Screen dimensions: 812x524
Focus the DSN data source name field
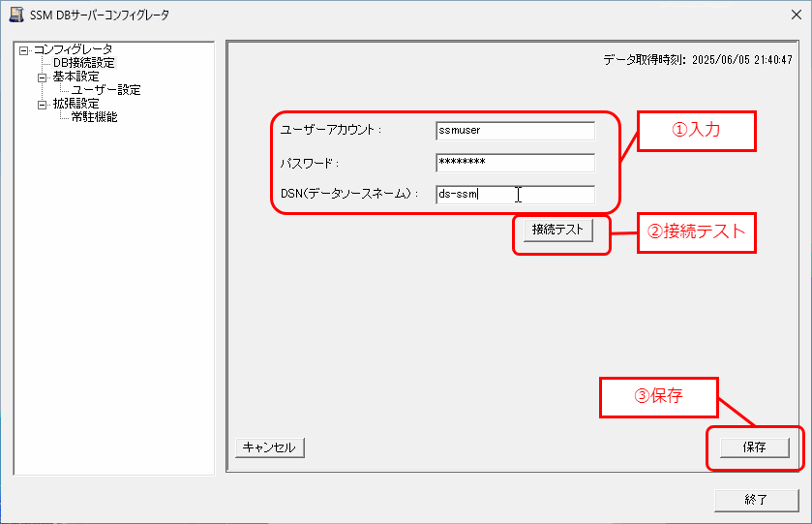(x=515, y=195)
